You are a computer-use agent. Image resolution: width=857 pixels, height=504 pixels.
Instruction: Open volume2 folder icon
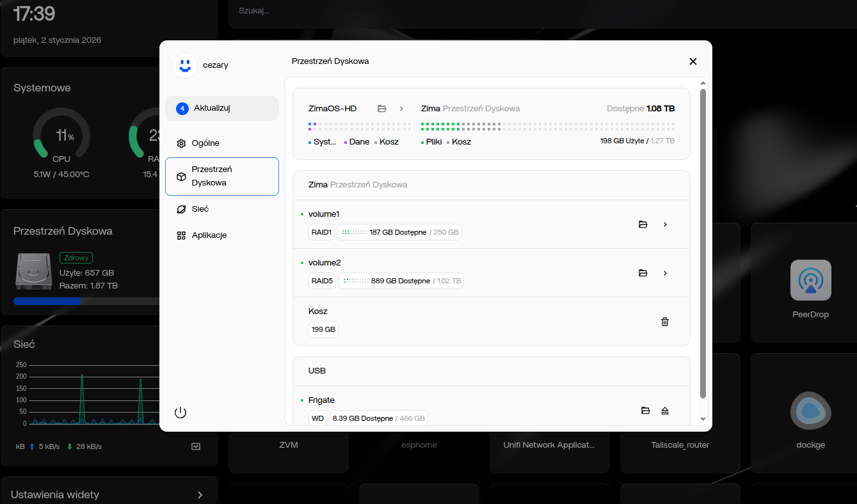pos(643,273)
